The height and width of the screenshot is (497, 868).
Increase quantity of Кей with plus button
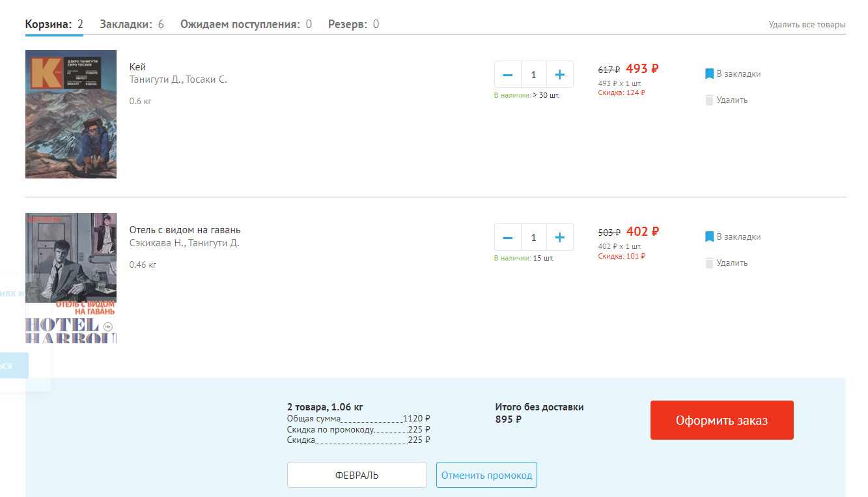click(x=559, y=75)
